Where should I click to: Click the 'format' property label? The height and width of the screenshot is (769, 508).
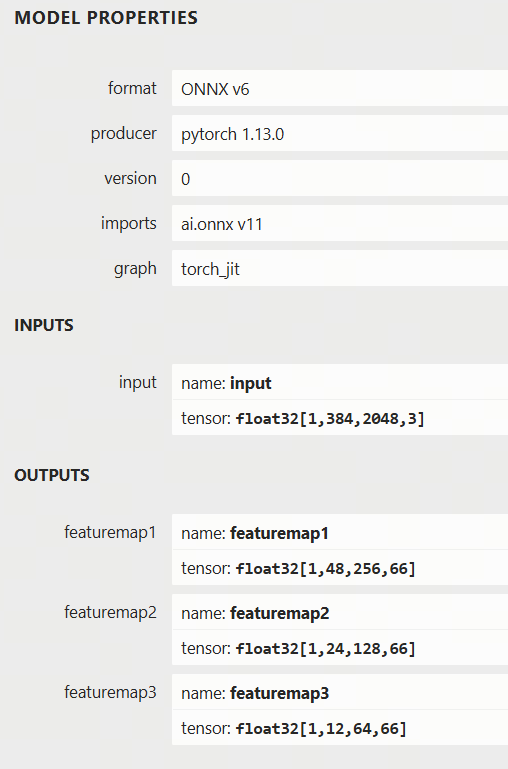click(x=132, y=88)
